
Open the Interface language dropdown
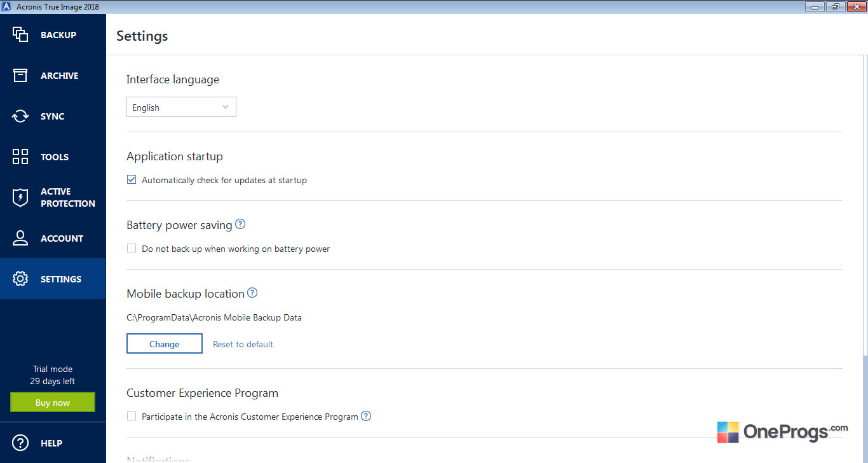pyautogui.click(x=181, y=107)
